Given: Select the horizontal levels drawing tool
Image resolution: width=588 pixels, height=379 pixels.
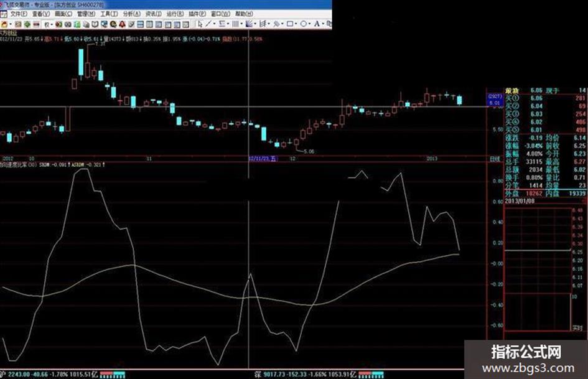Looking at the screenshot, I should (x=222, y=24).
